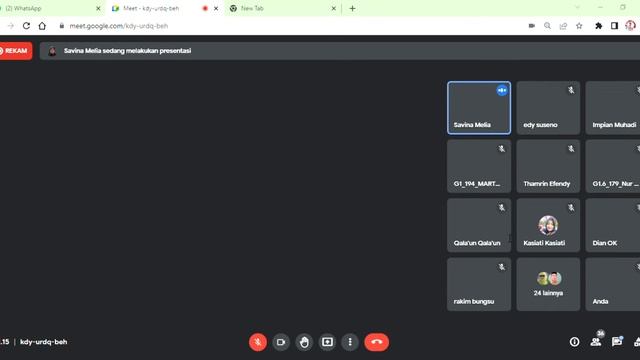
Task: Close the WhatsApp tab
Action: (x=98, y=8)
